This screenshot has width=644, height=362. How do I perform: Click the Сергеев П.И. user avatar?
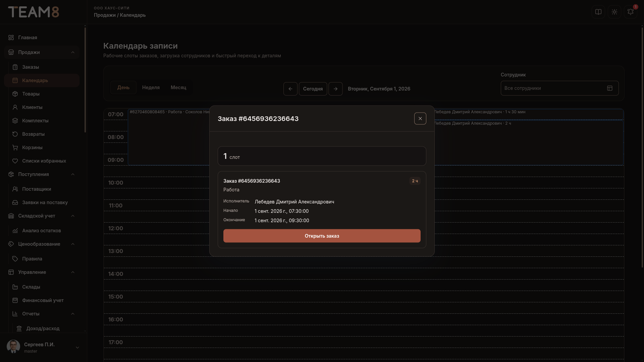point(13,347)
